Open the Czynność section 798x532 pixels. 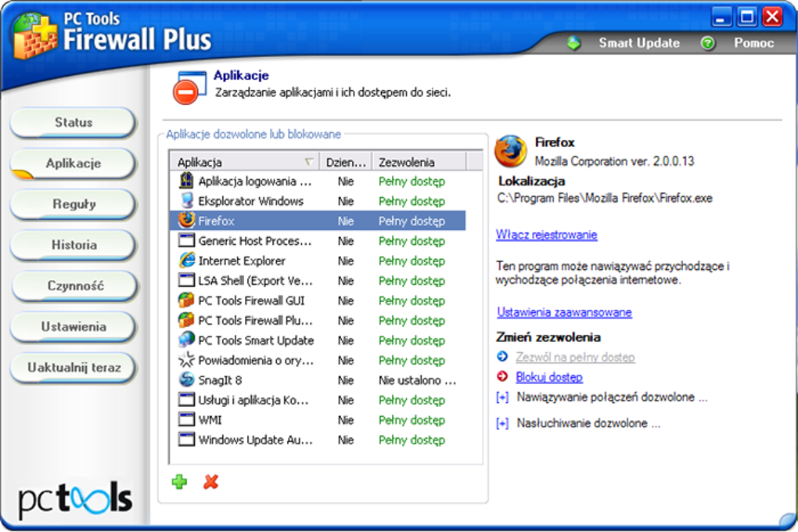74,286
